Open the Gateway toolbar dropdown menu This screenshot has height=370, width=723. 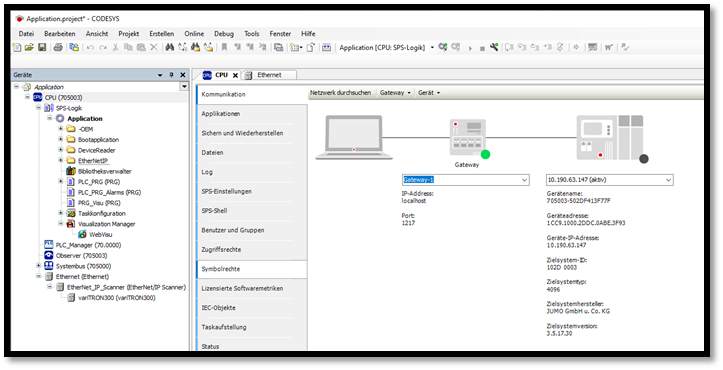coord(395,93)
